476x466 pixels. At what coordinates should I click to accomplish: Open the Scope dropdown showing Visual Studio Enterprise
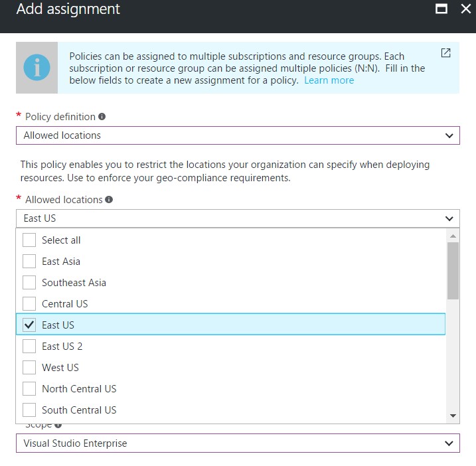pyautogui.click(x=449, y=443)
